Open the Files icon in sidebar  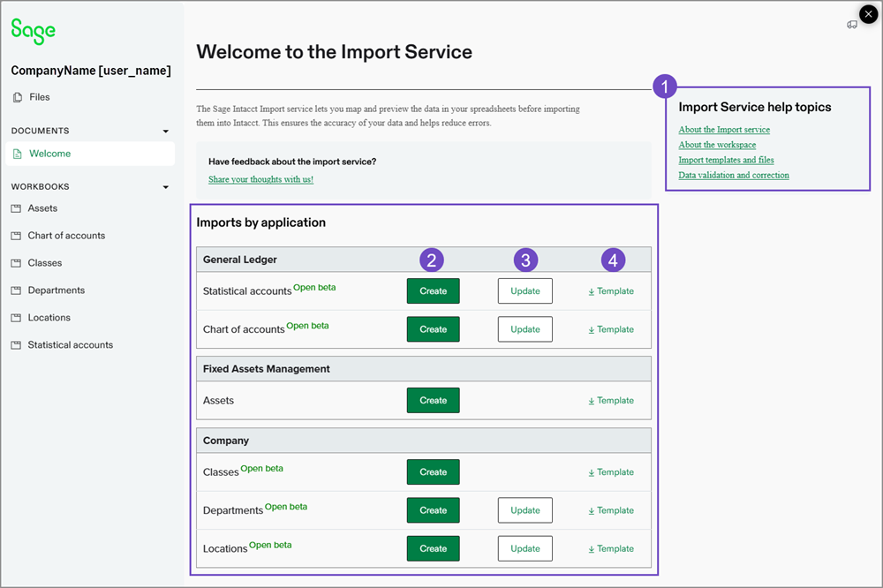click(x=18, y=97)
